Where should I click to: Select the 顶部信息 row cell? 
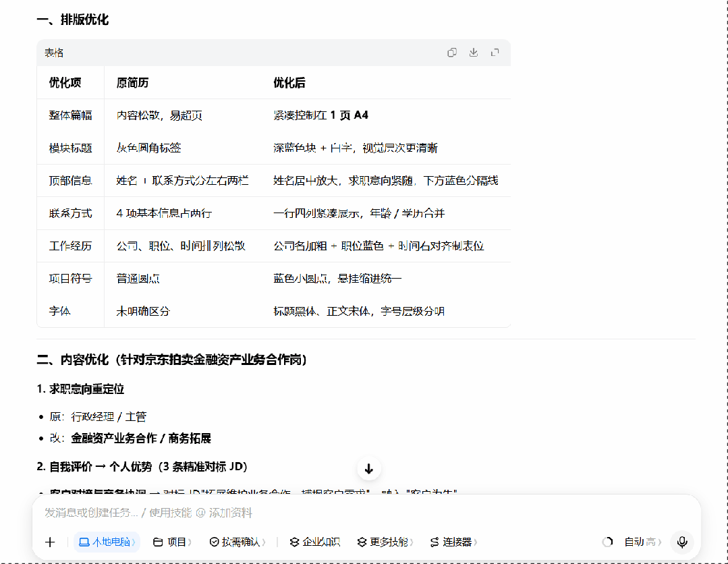(71, 181)
